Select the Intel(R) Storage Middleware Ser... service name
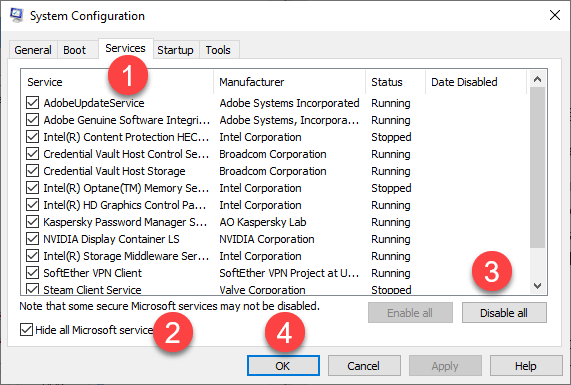Viewport: 571px width, 385px height. (x=126, y=256)
